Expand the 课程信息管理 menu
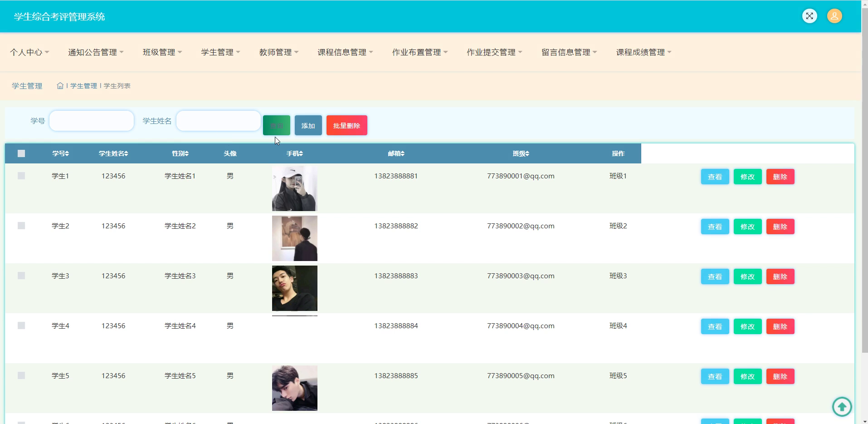Screen dimensions: 868x424 (345, 52)
